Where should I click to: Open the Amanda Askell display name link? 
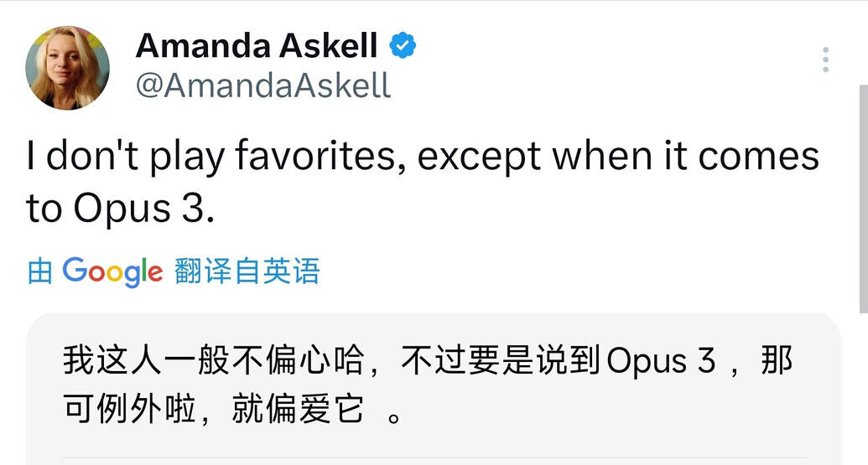[257, 45]
